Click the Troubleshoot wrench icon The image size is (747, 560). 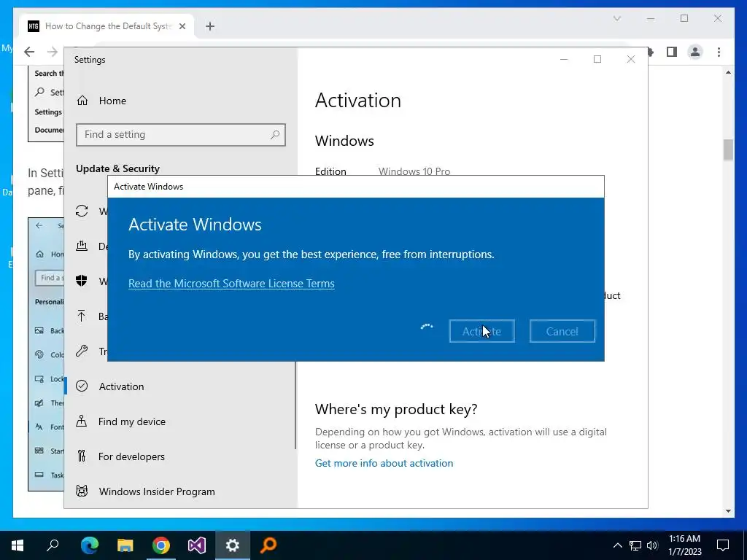[x=82, y=351]
